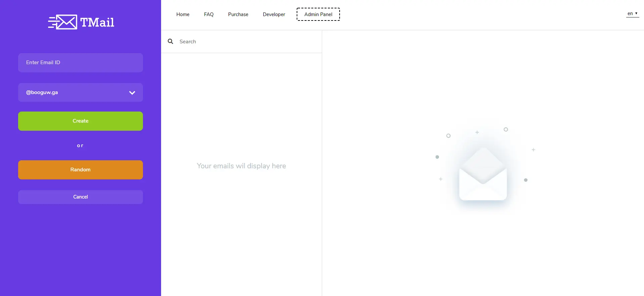Click the domain dropdown chevron arrow
This screenshot has height=296, width=644.
coord(132,93)
